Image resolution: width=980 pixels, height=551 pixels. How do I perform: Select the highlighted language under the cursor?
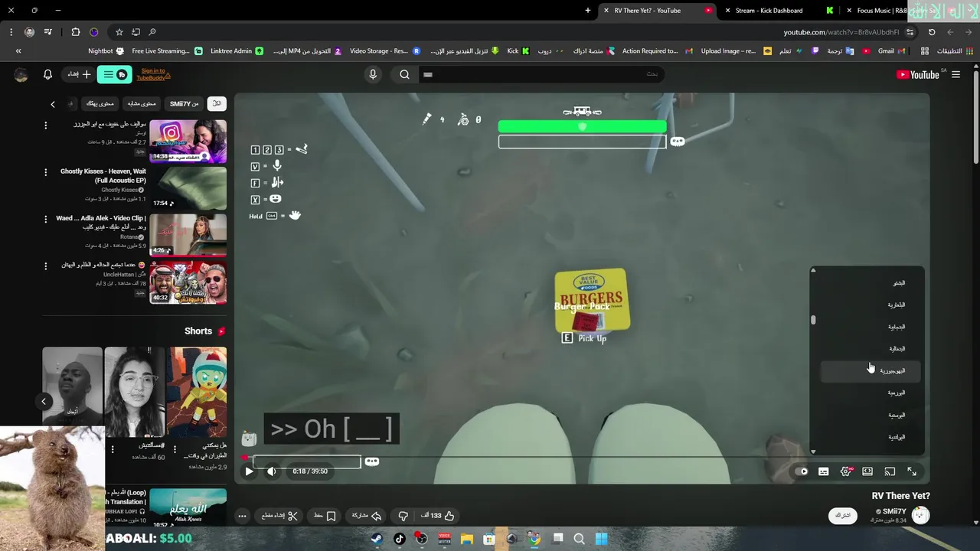tap(870, 371)
